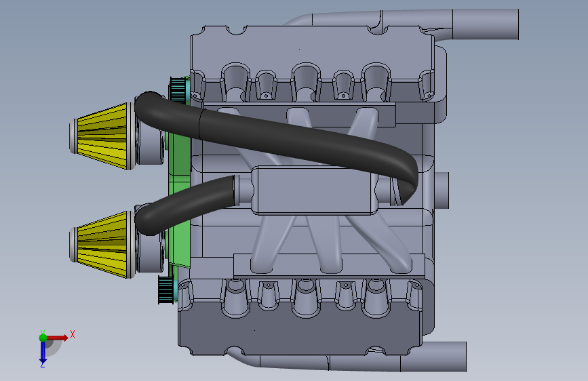
Task: Select the air filter feeding the short hose
Action: 102,245
